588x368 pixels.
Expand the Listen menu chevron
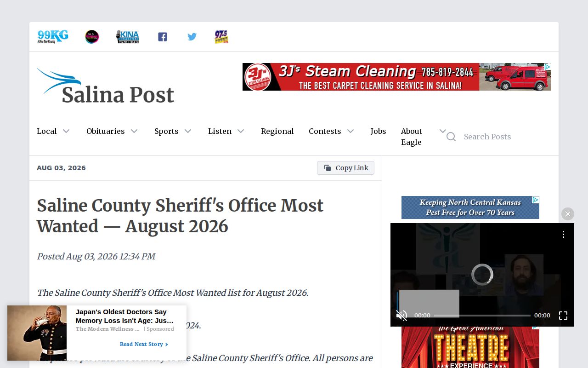pos(241,131)
